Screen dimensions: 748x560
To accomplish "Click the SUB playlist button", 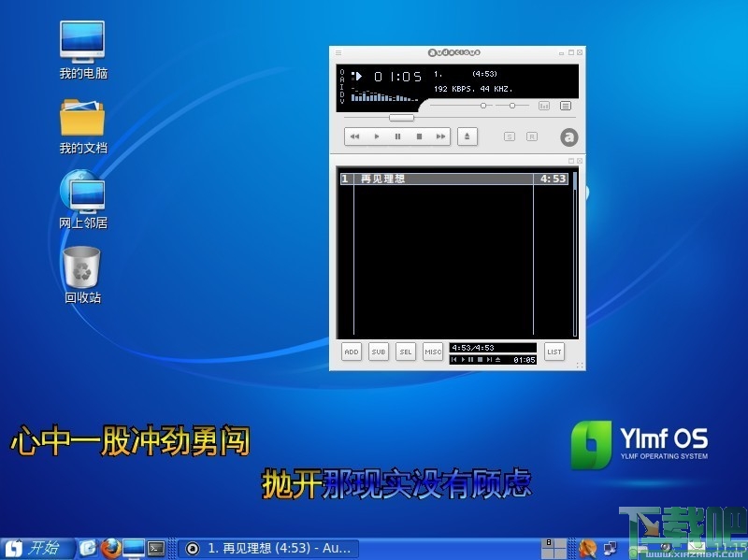I will [379, 352].
